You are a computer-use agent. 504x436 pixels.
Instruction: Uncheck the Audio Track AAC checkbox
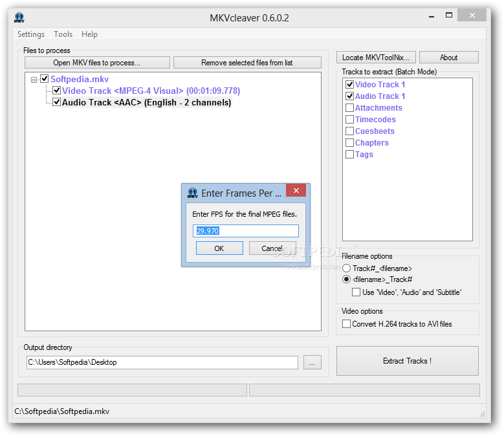(56, 102)
